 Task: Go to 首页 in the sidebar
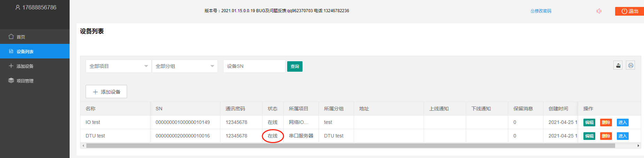(x=21, y=37)
